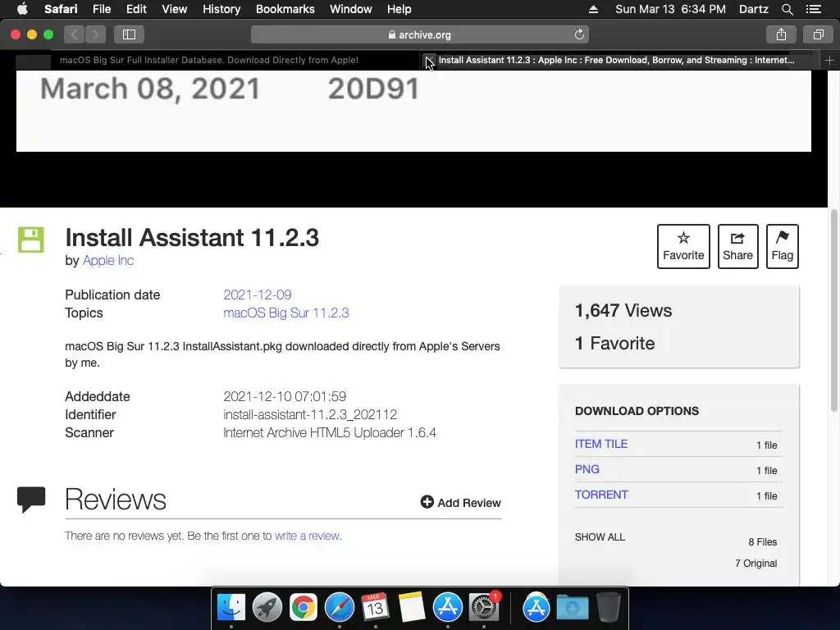This screenshot has width=840, height=630.
Task: Open the Applications folder in the Dock
Action: 536,608
